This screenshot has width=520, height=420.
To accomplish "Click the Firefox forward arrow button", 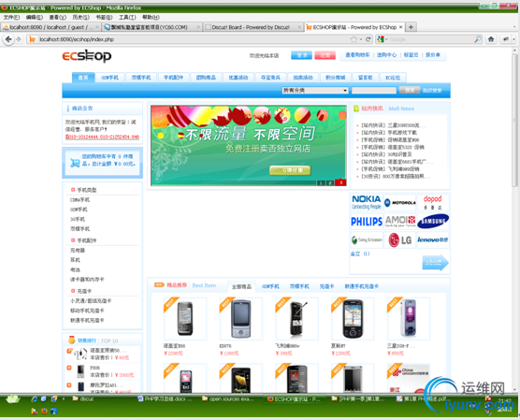I will pyautogui.click(x=19, y=39).
